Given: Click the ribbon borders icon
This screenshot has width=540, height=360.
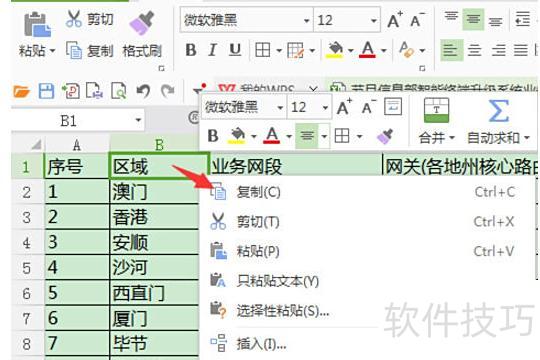Looking at the screenshot, I should pyautogui.click(x=262, y=50).
